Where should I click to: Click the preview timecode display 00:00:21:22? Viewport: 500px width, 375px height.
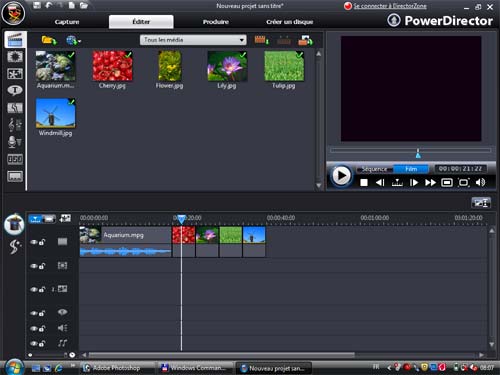tap(460, 169)
